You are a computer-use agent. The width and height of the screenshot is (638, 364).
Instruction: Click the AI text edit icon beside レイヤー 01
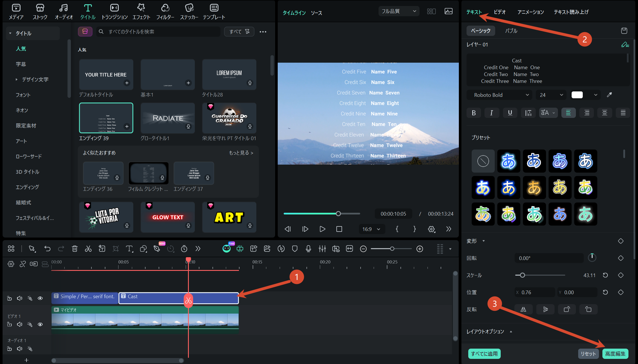[625, 45]
